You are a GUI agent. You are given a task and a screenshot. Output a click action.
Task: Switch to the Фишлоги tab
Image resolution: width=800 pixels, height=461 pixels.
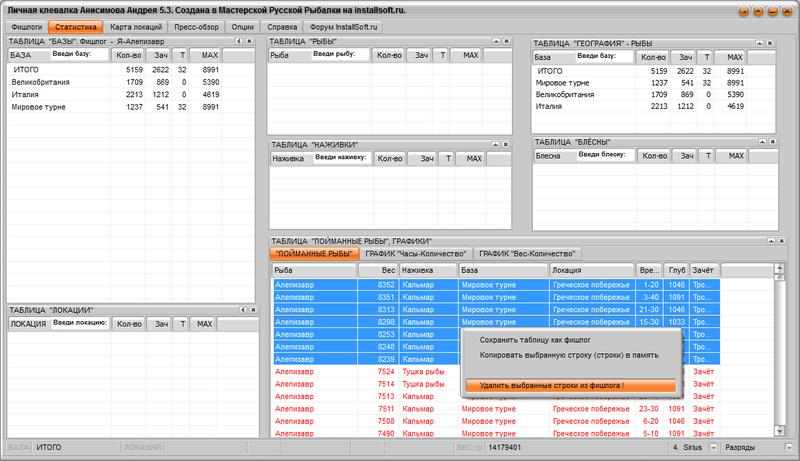31,24
